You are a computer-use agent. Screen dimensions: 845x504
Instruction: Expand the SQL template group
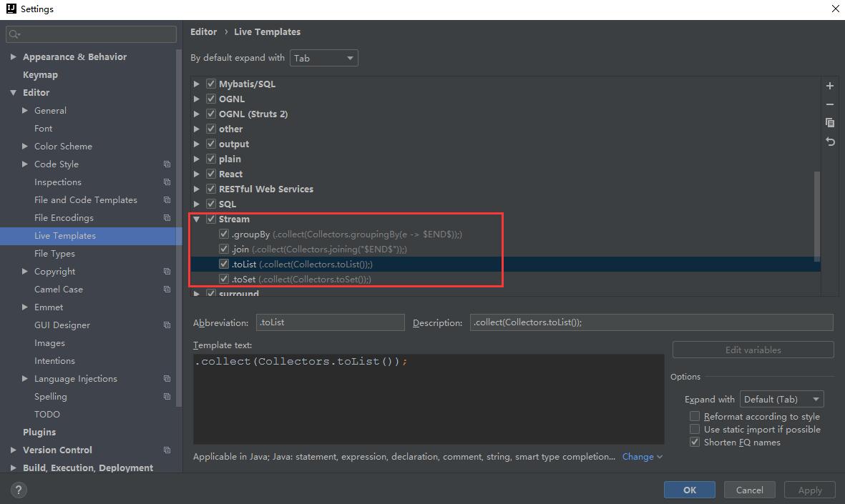click(x=197, y=204)
